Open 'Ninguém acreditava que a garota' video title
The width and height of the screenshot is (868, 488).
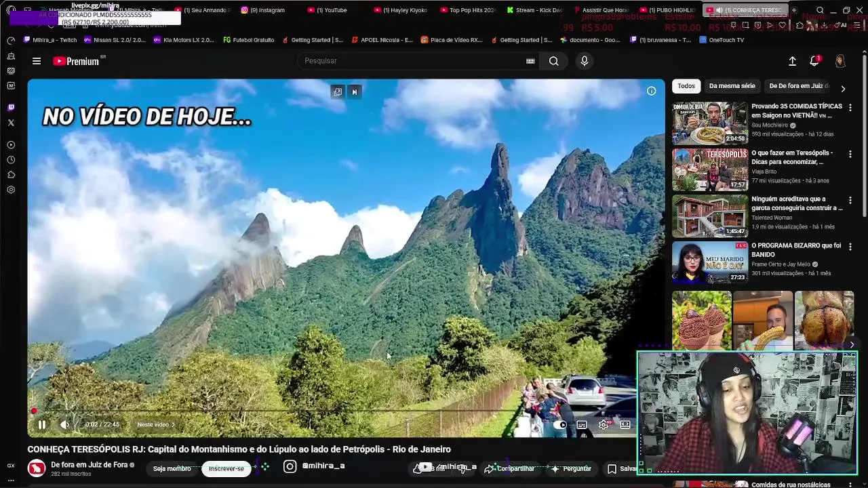tap(797, 203)
